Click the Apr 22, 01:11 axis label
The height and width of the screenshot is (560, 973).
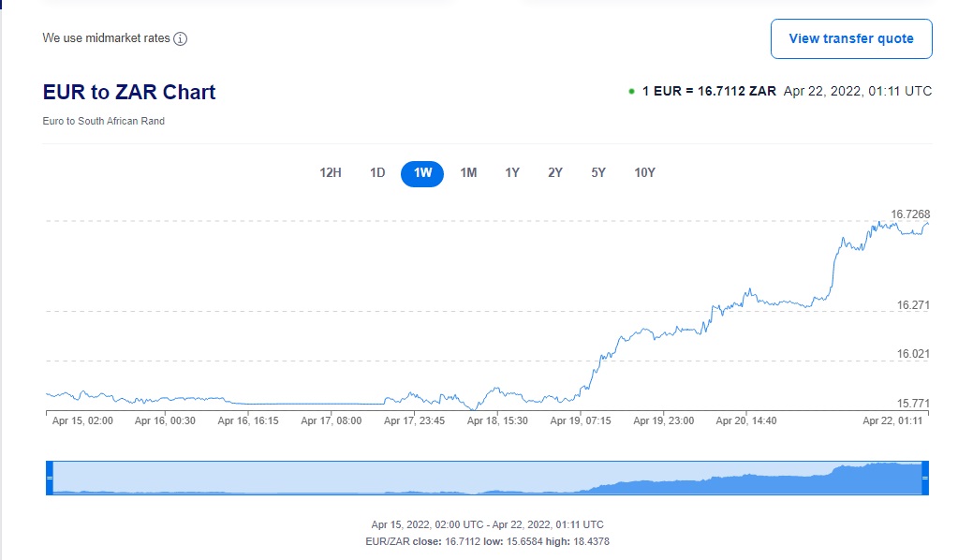coord(892,421)
